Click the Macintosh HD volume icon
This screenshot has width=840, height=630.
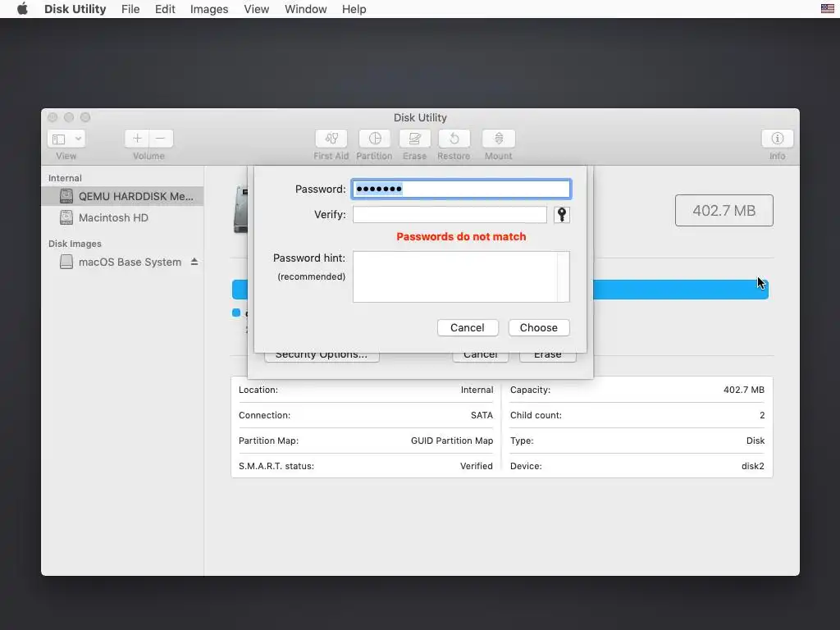[66, 217]
